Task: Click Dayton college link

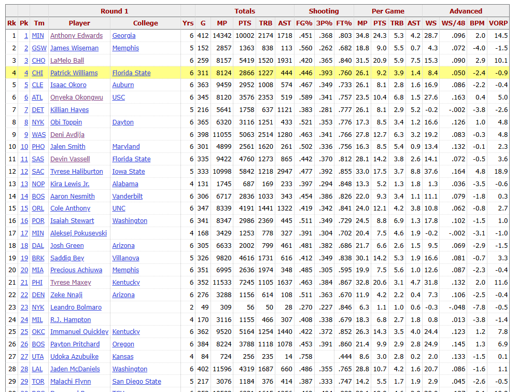Action: 123,122
